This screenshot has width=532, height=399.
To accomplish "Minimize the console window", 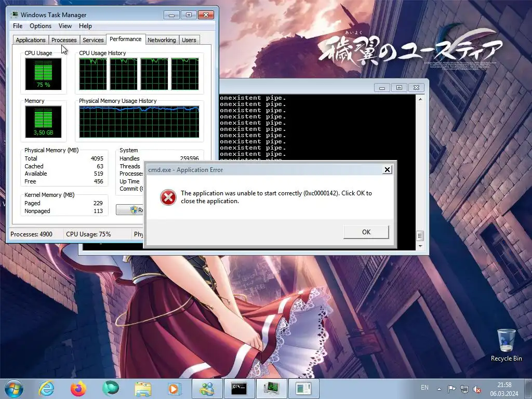I will pos(382,88).
